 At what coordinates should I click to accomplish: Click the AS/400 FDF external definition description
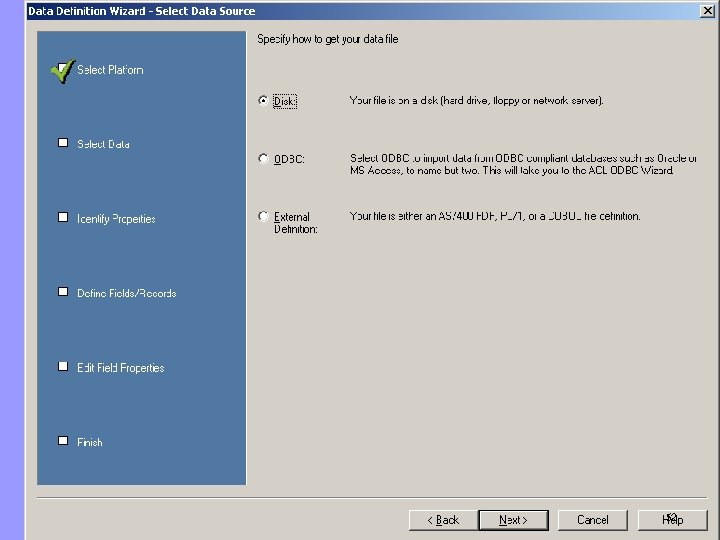point(495,216)
